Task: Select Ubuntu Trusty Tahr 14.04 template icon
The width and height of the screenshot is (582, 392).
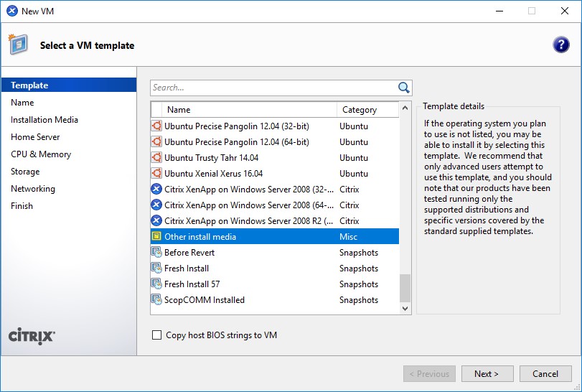Action: coord(156,158)
